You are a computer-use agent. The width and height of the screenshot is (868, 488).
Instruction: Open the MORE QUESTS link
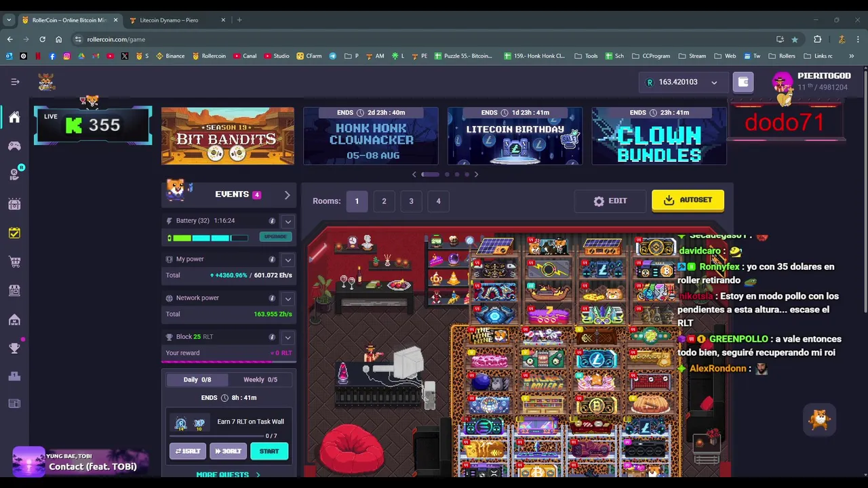(228, 474)
